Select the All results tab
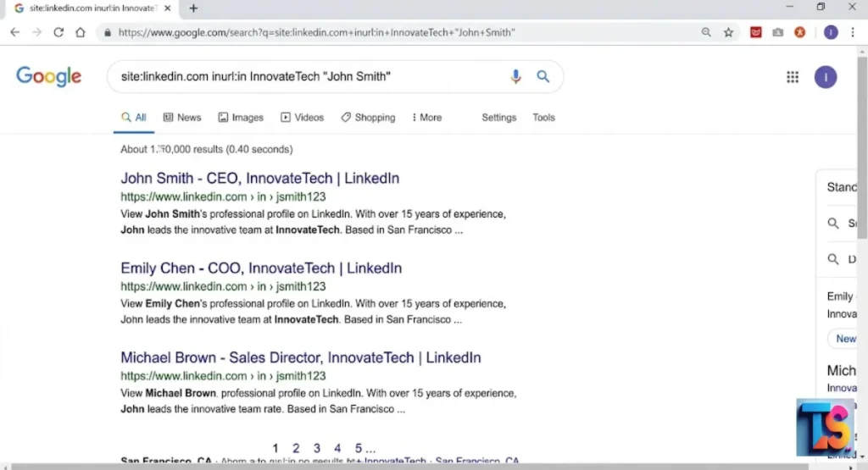 [x=133, y=117]
